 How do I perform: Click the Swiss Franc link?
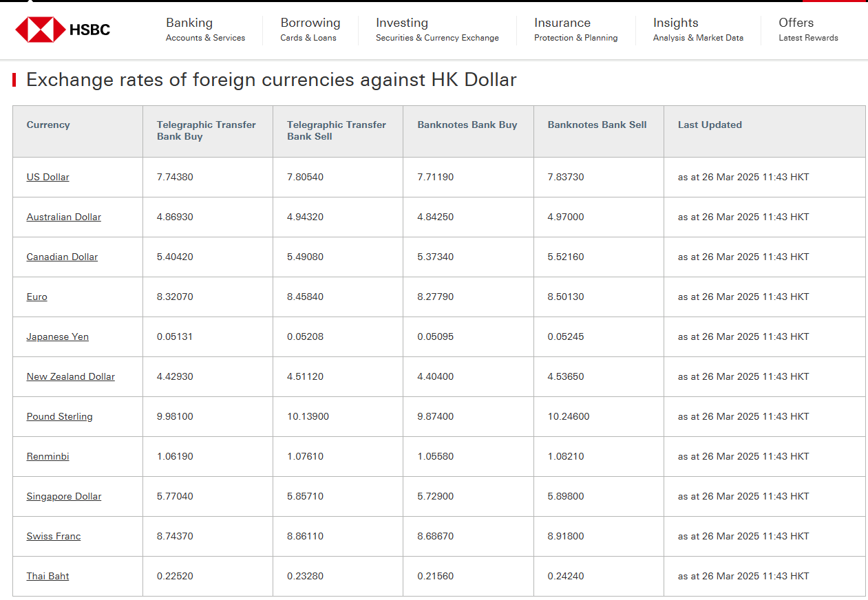click(x=53, y=536)
